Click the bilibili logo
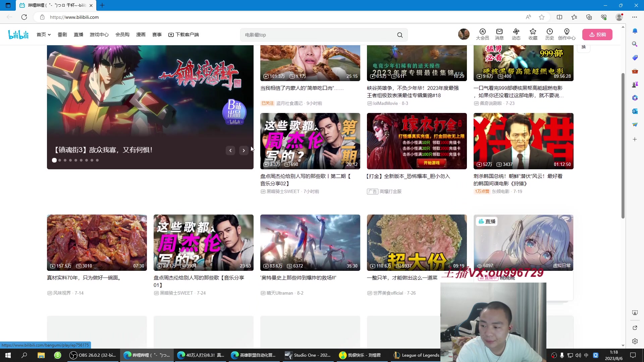 [18, 35]
